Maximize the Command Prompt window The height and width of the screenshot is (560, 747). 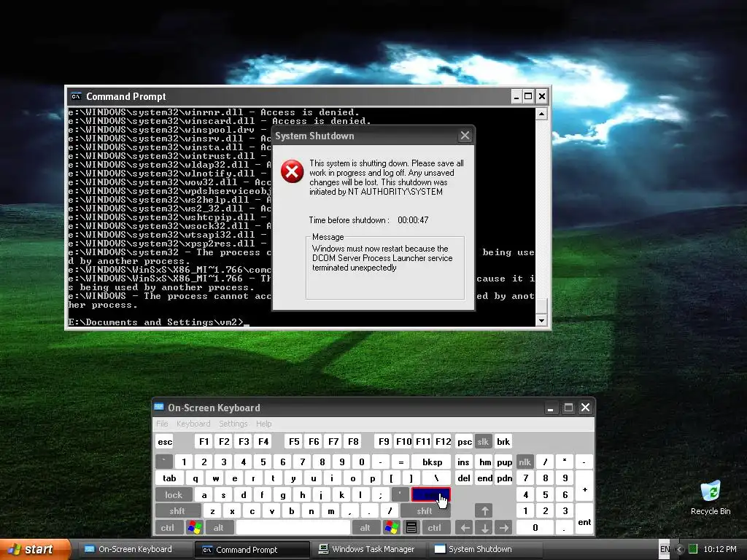pos(528,97)
